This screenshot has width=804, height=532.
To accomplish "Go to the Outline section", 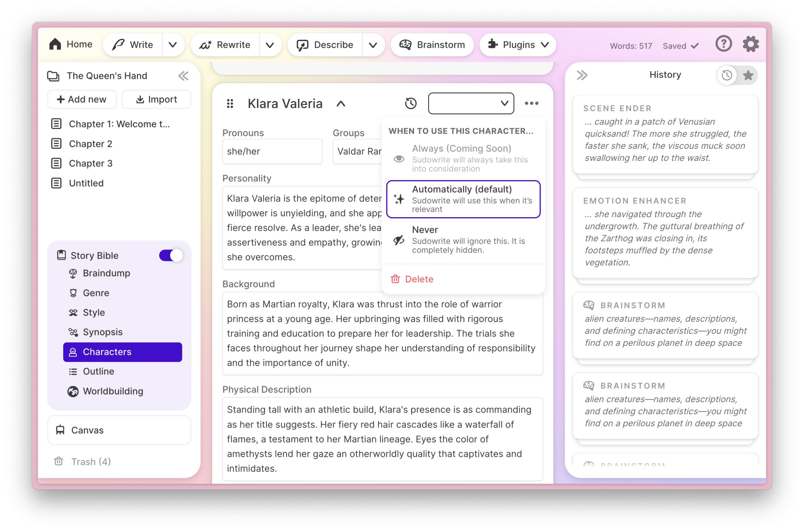I will [98, 372].
